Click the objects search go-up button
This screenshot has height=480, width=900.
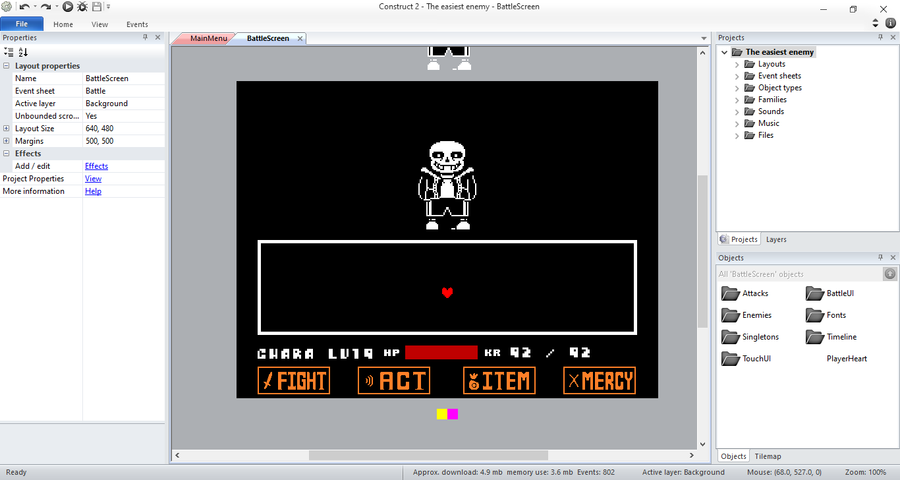(x=890, y=274)
